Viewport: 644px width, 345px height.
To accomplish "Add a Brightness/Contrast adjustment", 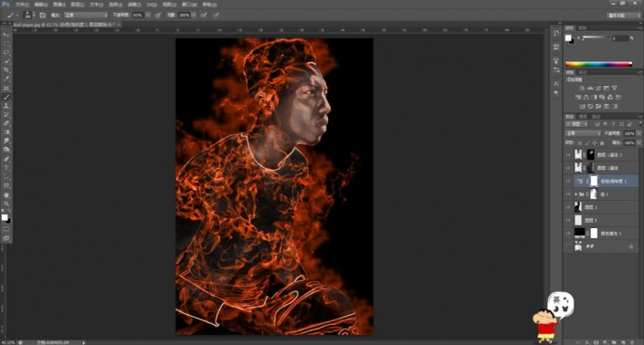I will click(x=582, y=89).
